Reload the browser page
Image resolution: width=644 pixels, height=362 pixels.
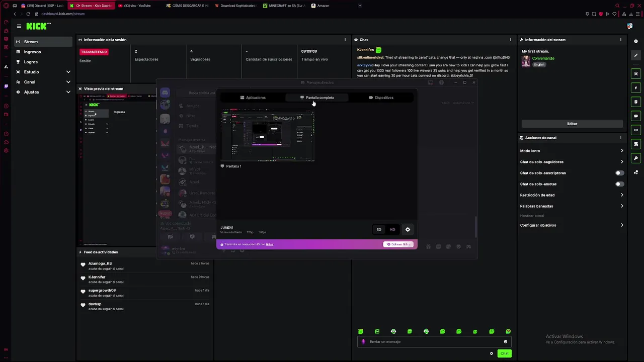[28, 14]
